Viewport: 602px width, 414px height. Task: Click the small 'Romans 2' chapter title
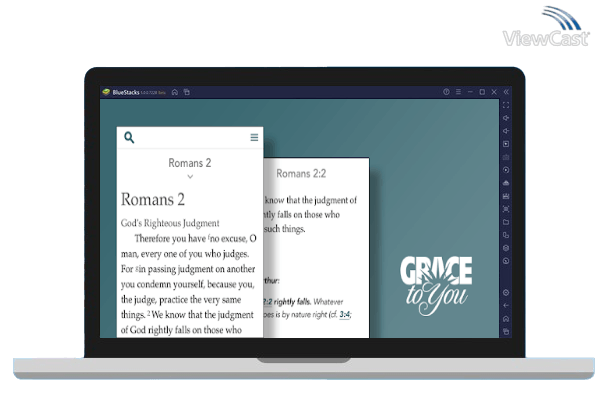(190, 163)
